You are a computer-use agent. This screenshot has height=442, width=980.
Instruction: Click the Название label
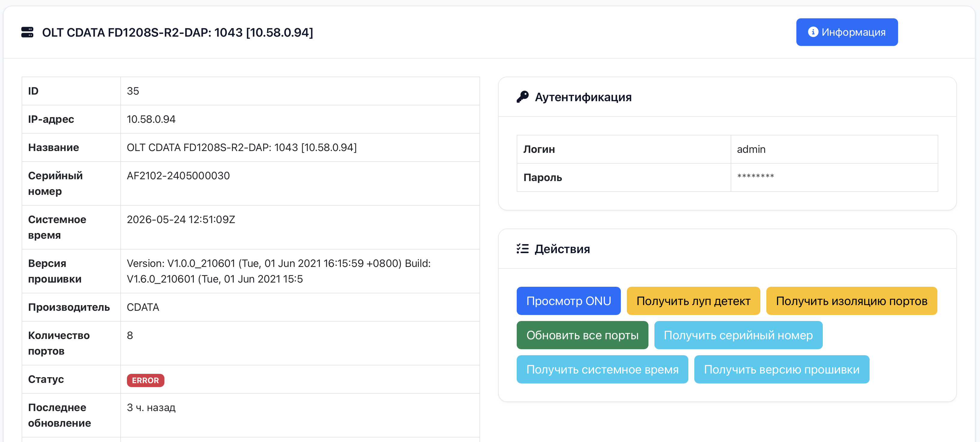(x=54, y=147)
